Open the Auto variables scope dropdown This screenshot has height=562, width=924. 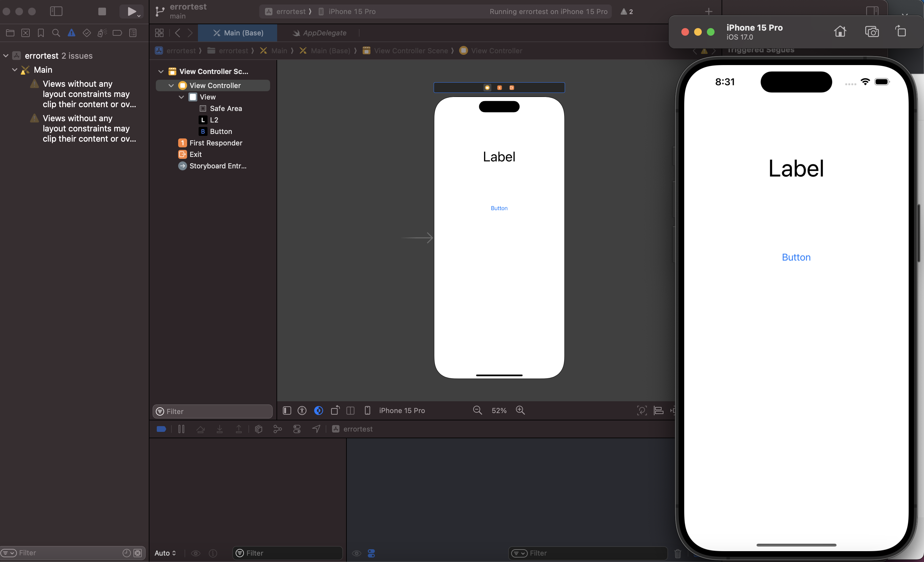point(165,553)
